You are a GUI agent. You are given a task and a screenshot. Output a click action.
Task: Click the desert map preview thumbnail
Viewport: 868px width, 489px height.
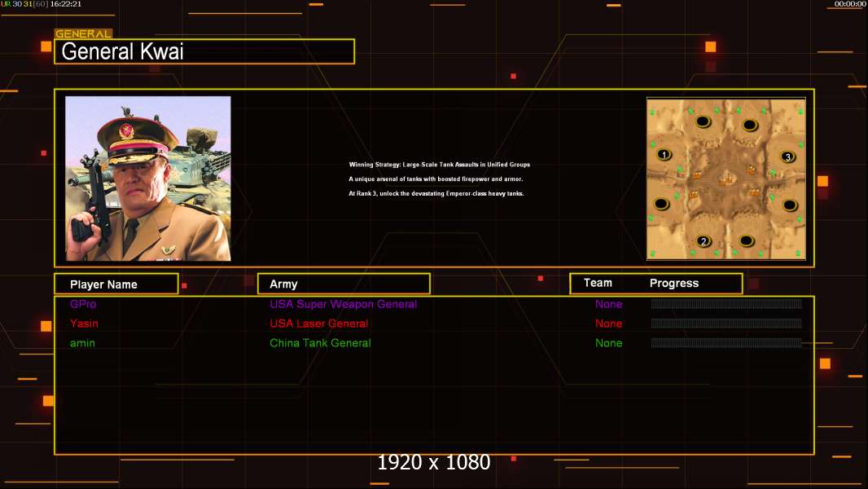(x=726, y=178)
